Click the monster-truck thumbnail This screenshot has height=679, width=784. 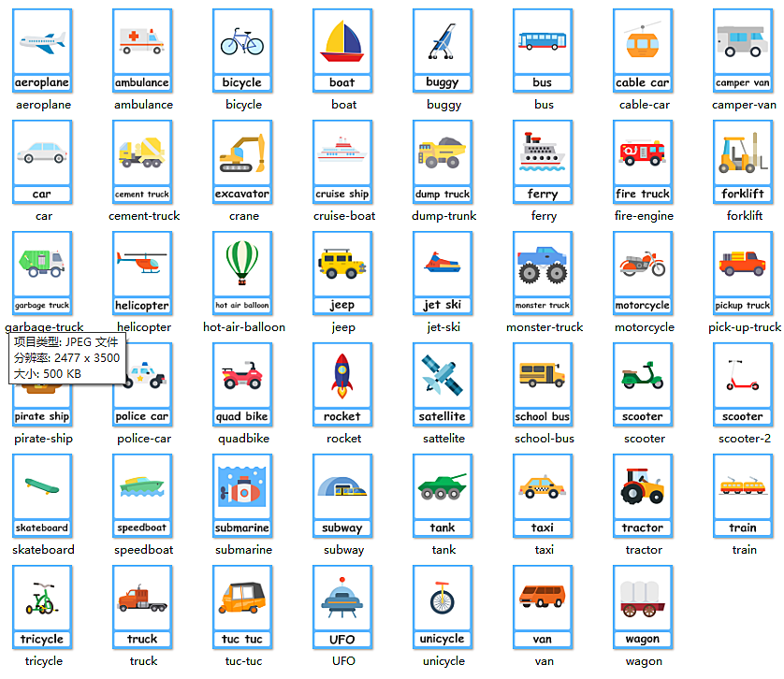click(543, 273)
